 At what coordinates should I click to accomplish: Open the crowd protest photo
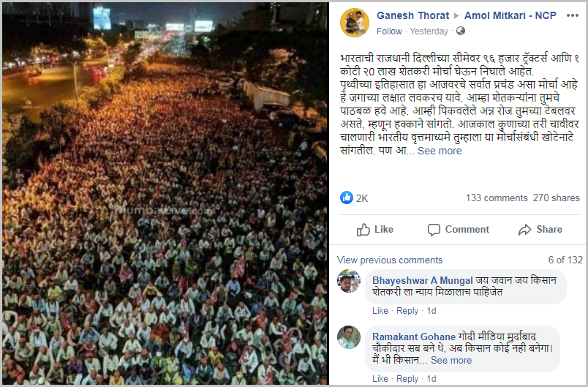click(165, 193)
